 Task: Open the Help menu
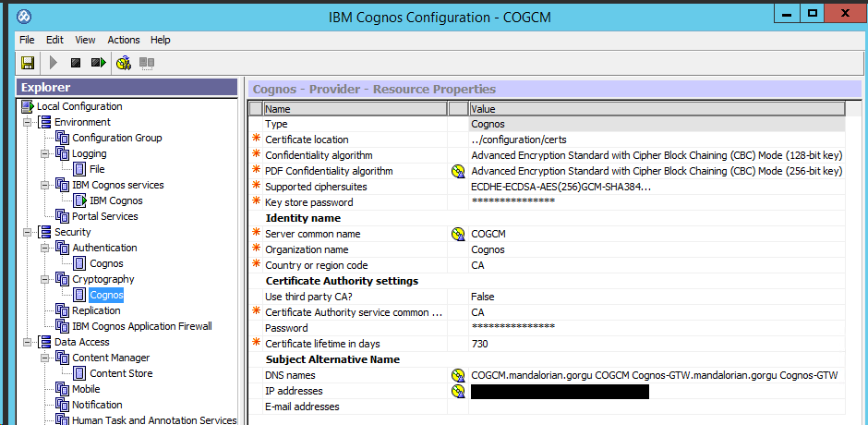(160, 40)
